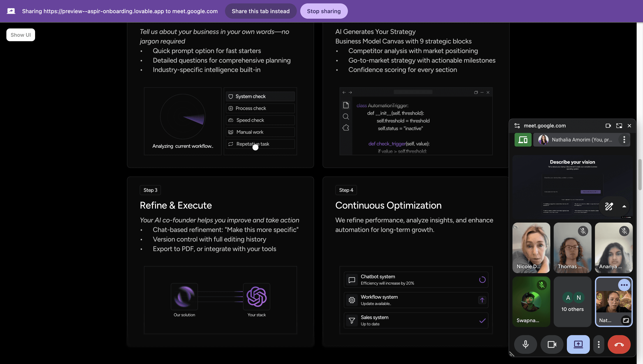Open options menu next to Nathalia Amorim
Screen dimensions: 643x364
coord(624,140)
